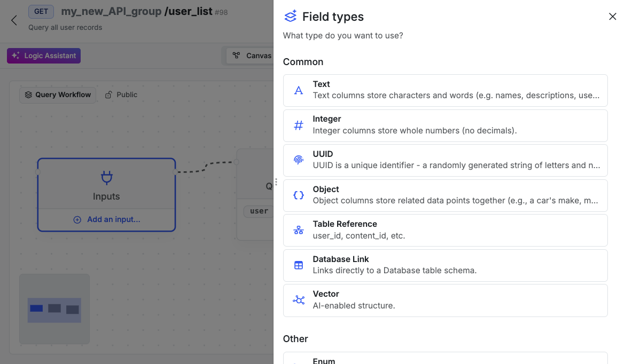This screenshot has height=364, width=617.
Task: Click the UUID fingerprint icon
Action: [299, 160]
